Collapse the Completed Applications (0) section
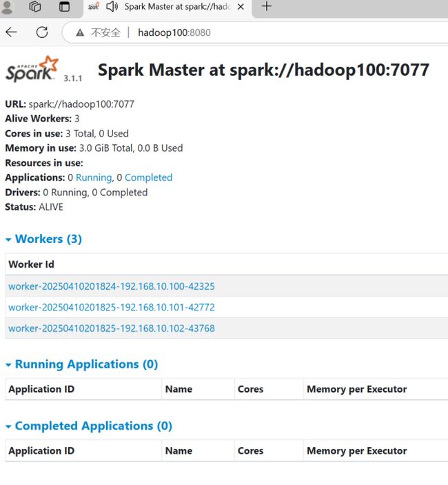 tap(89, 426)
